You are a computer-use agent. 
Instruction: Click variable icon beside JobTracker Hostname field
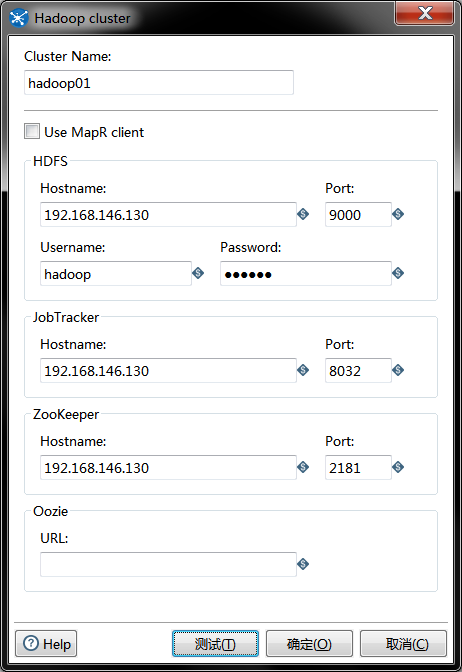(303, 370)
